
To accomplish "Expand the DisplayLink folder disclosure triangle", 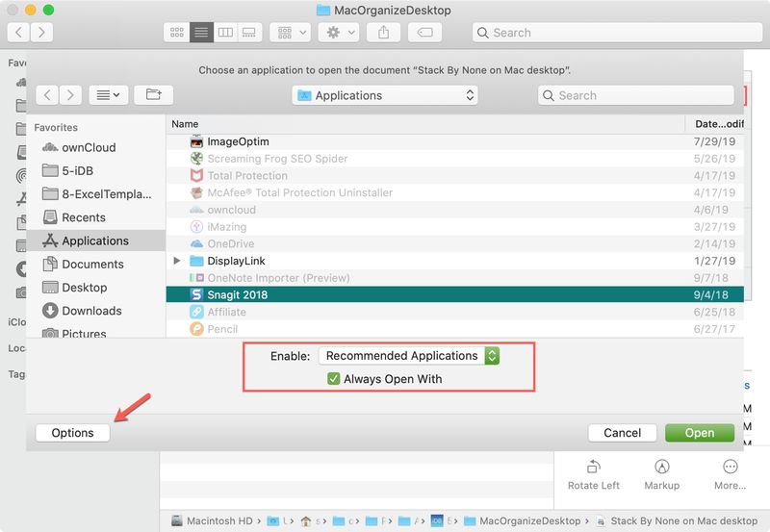I will pos(177,261).
